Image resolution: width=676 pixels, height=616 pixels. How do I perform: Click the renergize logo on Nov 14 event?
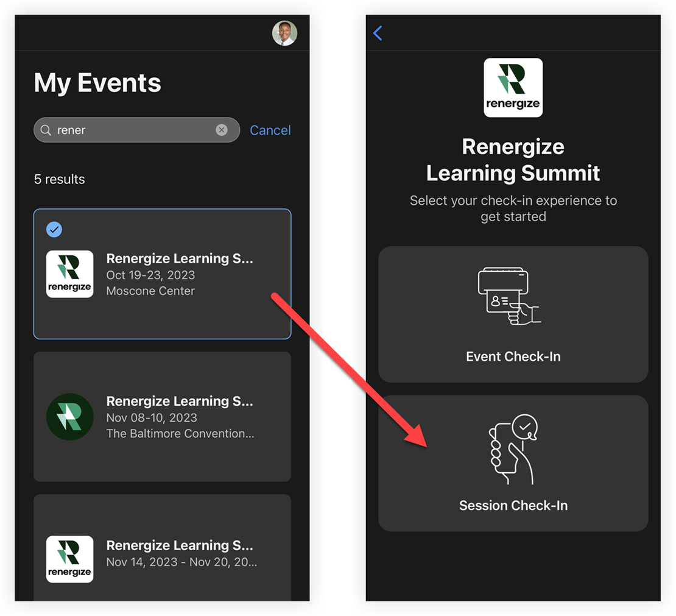coord(70,559)
